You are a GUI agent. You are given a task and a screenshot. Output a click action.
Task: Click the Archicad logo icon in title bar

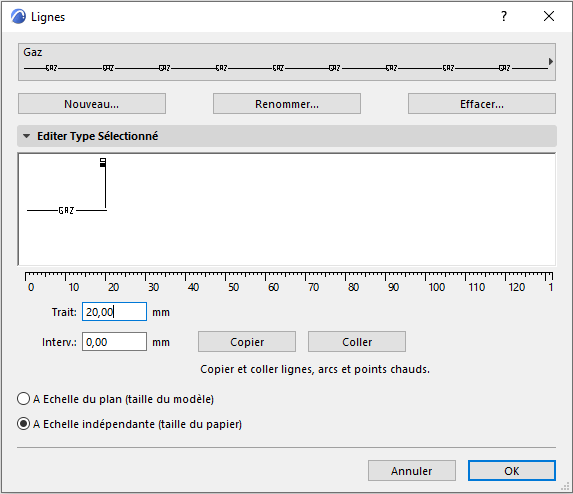[18, 16]
